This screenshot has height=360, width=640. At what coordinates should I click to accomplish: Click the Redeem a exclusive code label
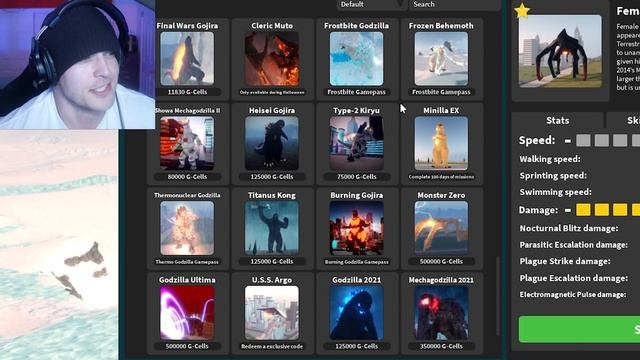[x=272, y=346]
